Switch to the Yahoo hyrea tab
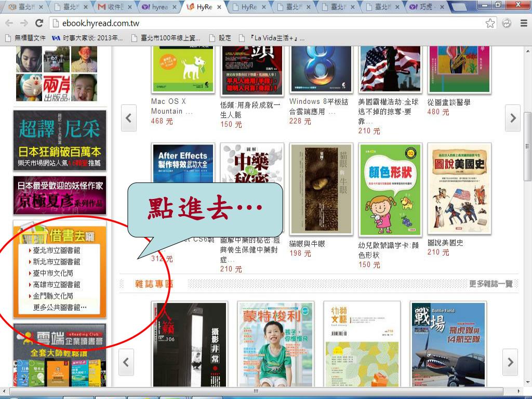The image size is (532, 399). pos(158,7)
